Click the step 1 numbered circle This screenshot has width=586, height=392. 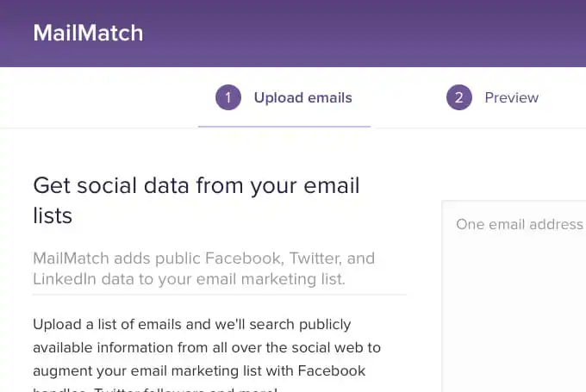[228, 97]
